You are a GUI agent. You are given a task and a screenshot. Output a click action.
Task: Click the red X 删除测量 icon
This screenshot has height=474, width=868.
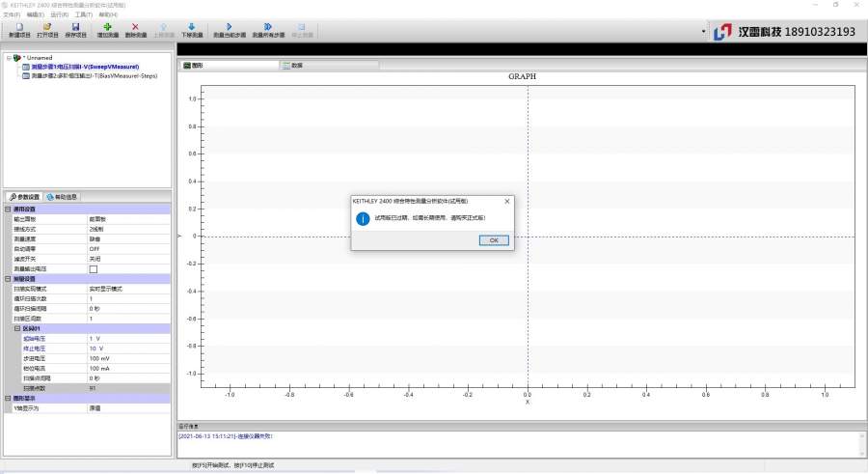135,28
